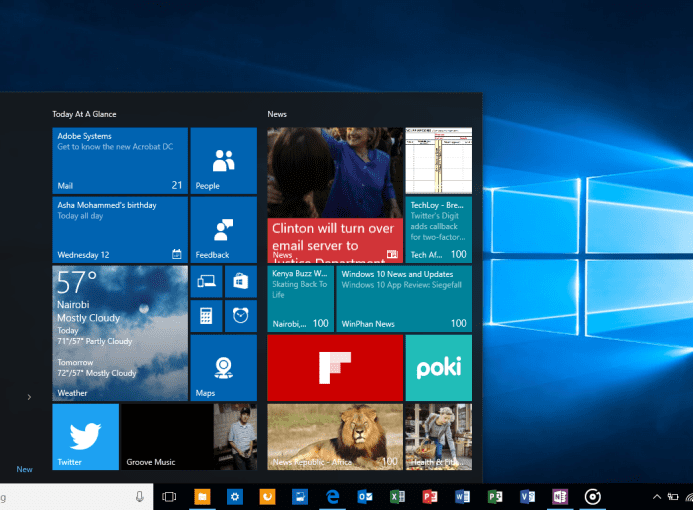Expand the left pane chevron arrow
693x510 pixels.
[x=29, y=397]
